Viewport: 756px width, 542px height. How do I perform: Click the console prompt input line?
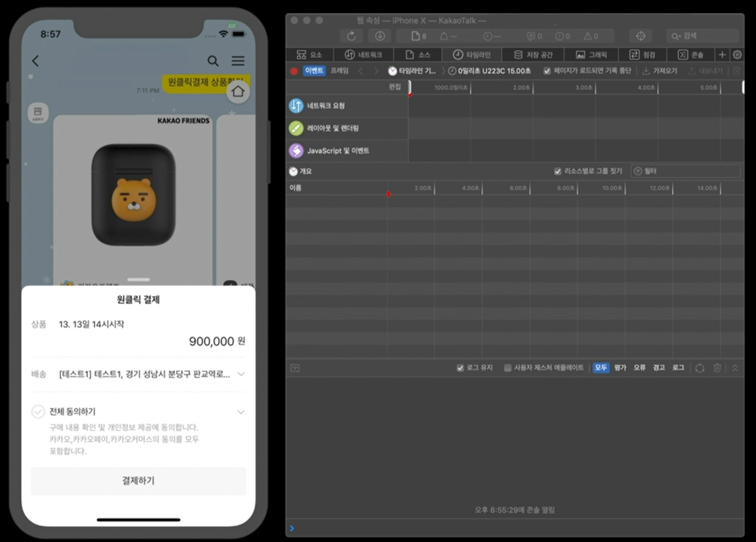tap(515, 528)
